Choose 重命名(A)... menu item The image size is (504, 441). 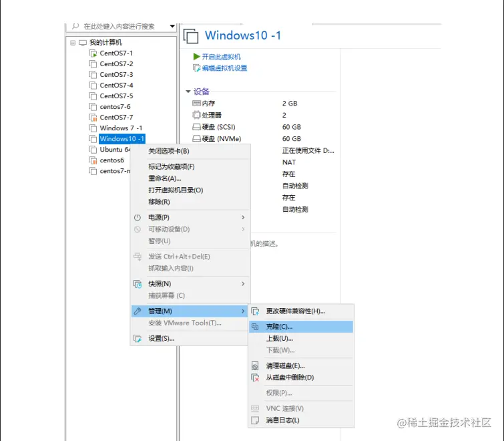[190, 178]
